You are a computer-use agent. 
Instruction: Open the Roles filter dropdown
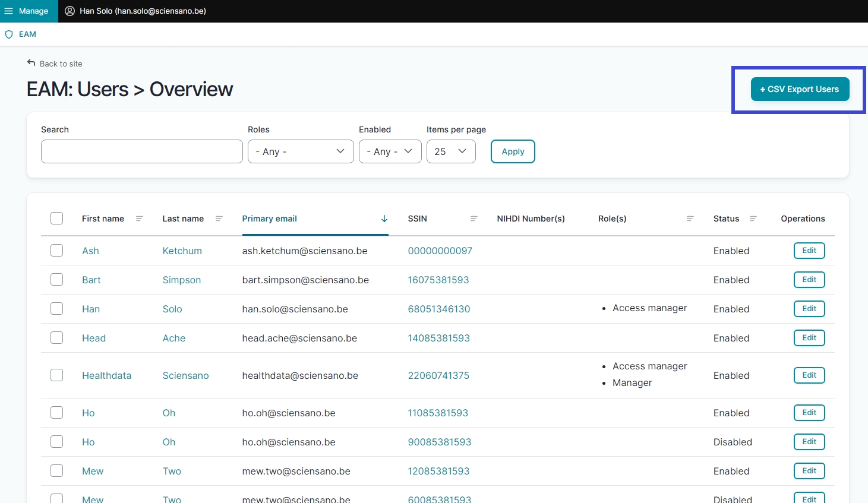pyautogui.click(x=301, y=151)
